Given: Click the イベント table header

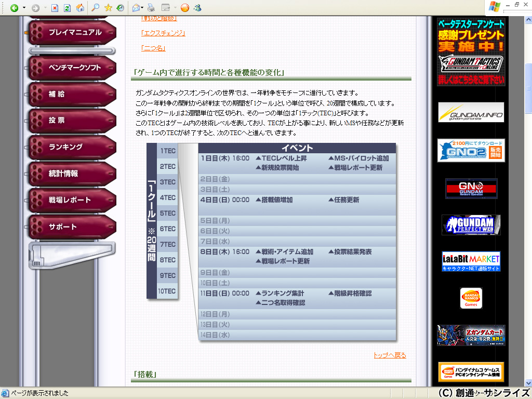Looking at the screenshot, I should (297, 148).
